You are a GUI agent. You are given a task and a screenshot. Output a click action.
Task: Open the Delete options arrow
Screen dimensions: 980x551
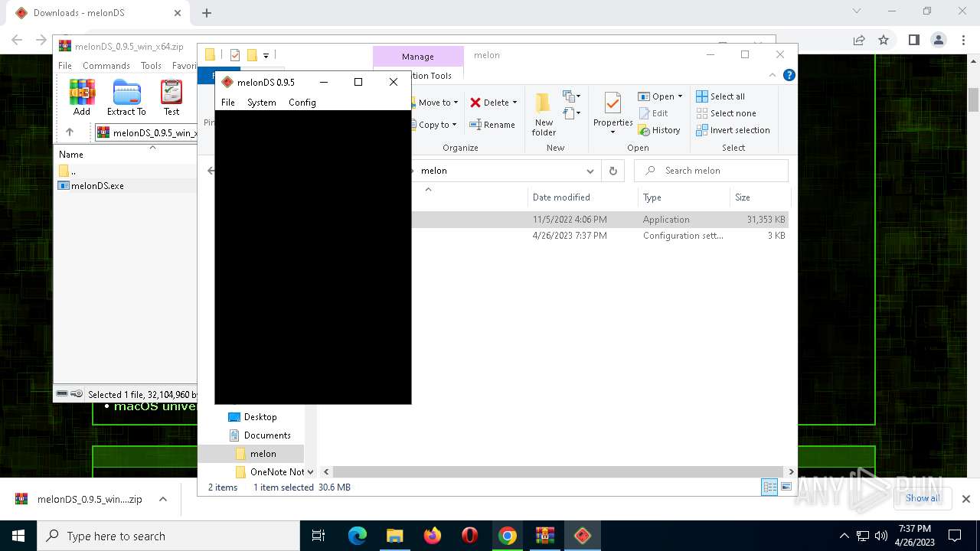coord(514,103)
